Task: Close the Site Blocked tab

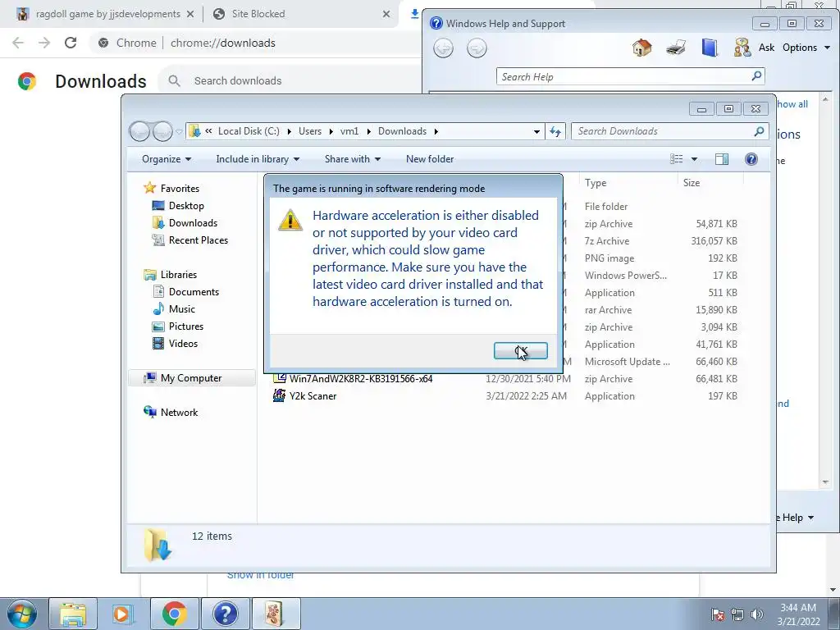Action: pos(386,15)
